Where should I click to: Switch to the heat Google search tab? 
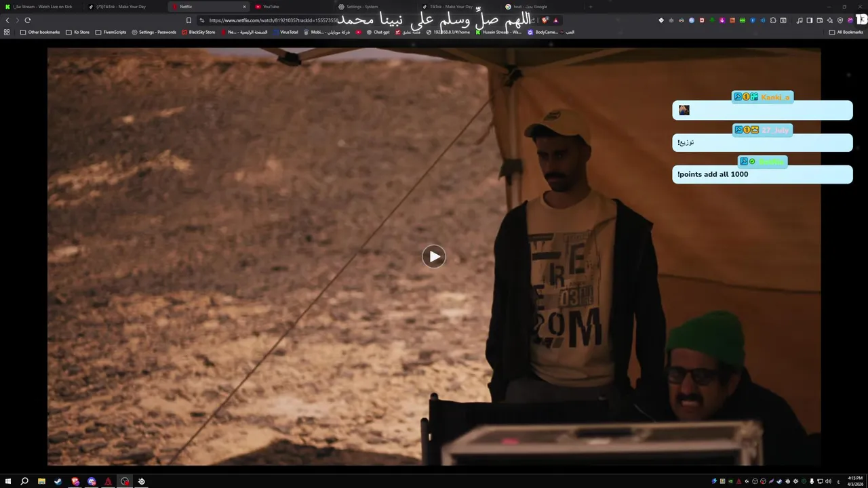tap(541, 7)
